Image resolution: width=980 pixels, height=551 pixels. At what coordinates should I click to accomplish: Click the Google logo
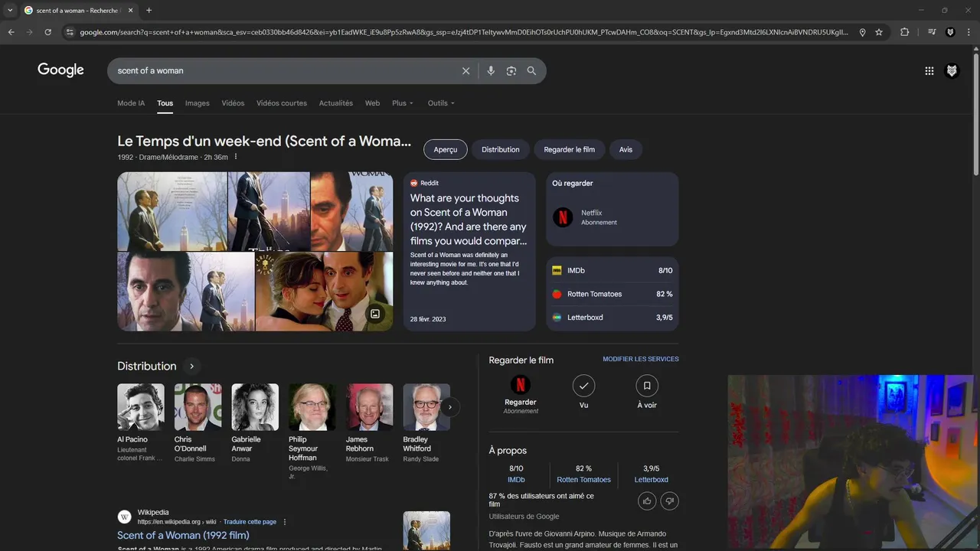click(x=60, y=70)
